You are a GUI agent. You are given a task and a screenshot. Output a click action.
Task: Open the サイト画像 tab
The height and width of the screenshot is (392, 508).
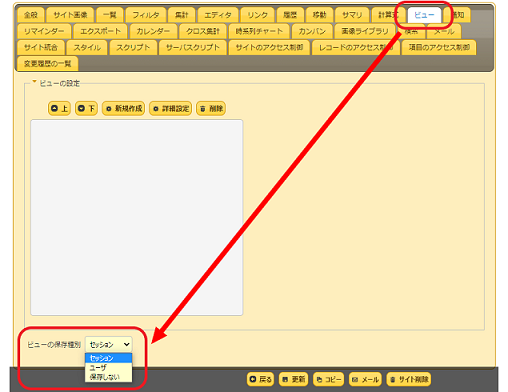click(70, 15)
